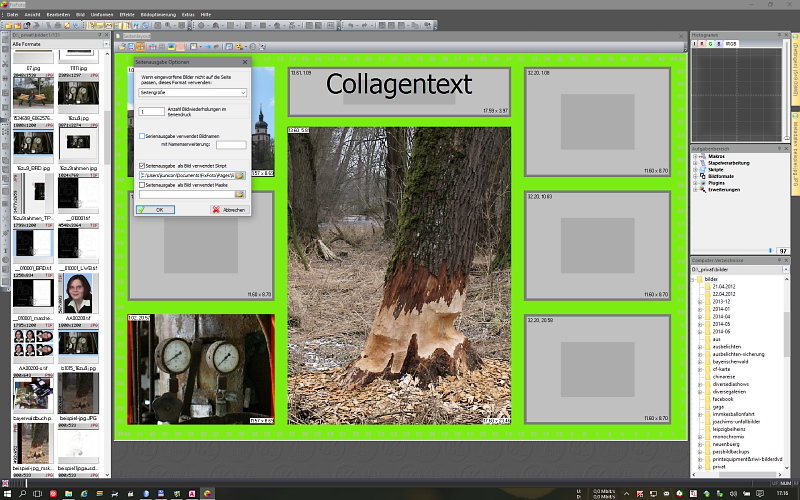Toggle the R channel in Histogramm

[x=702, y=44]
